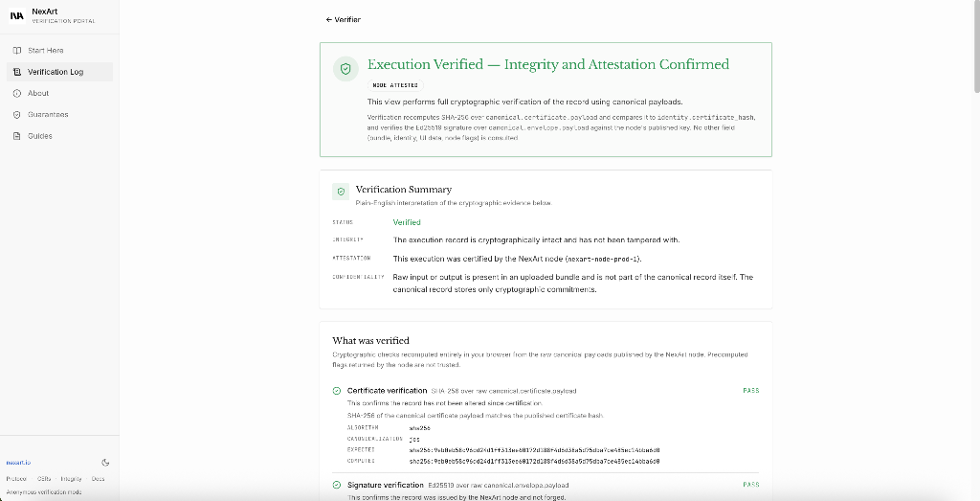980x501 pixels.
Task: Click the info icon next to About
Action: pos(17,93)
